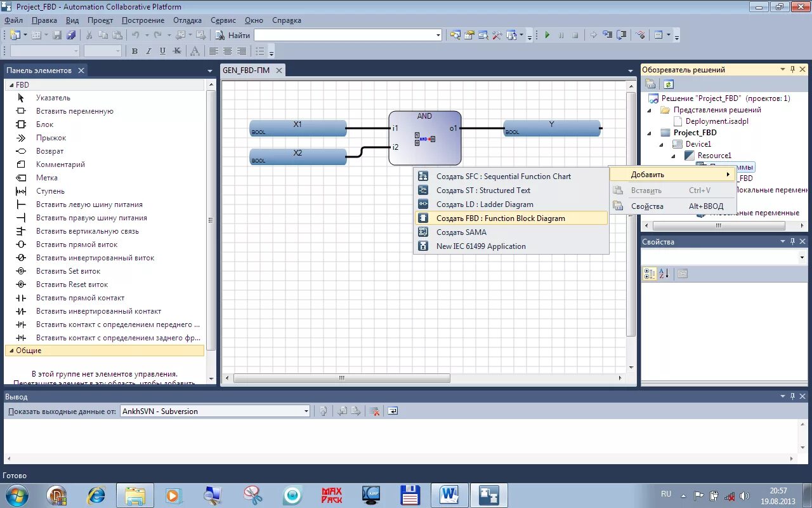Toggle bulleted list button
812x508 pixels.
coord(260,51)
